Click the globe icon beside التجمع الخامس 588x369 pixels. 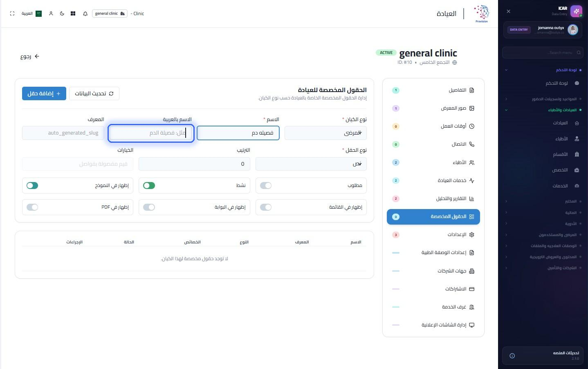[x=454, y=63]
